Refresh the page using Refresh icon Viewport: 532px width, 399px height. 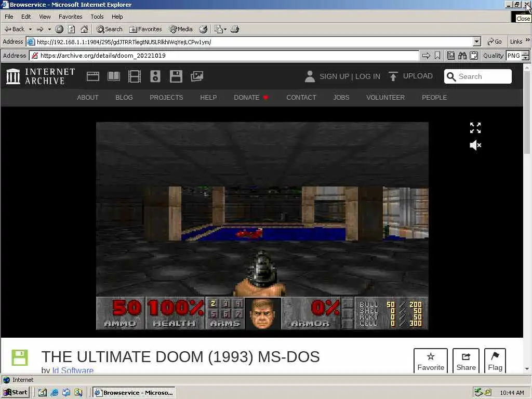(72, 29)
